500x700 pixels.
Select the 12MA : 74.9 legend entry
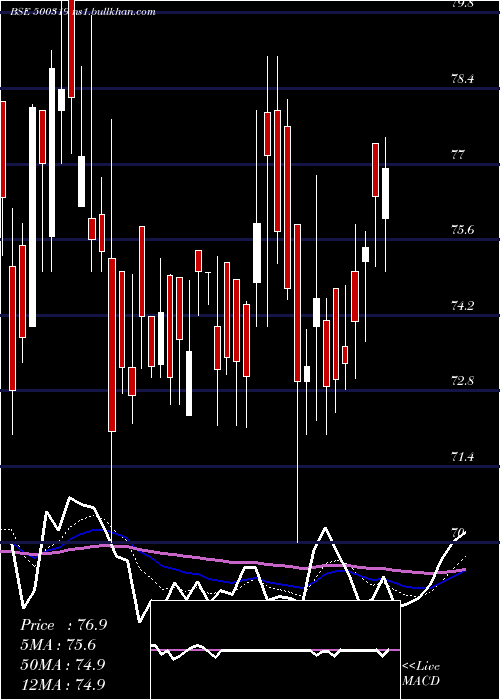pyautogui.click(x=63, y=684)
